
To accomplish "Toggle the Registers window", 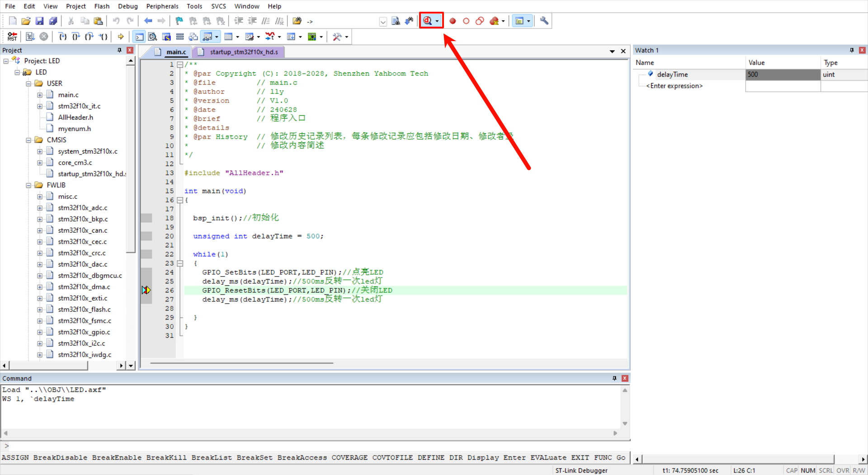I will 180,37.
